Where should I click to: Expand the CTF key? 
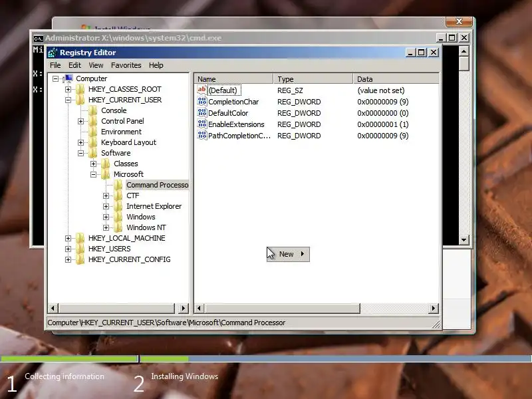coord(106,196)
